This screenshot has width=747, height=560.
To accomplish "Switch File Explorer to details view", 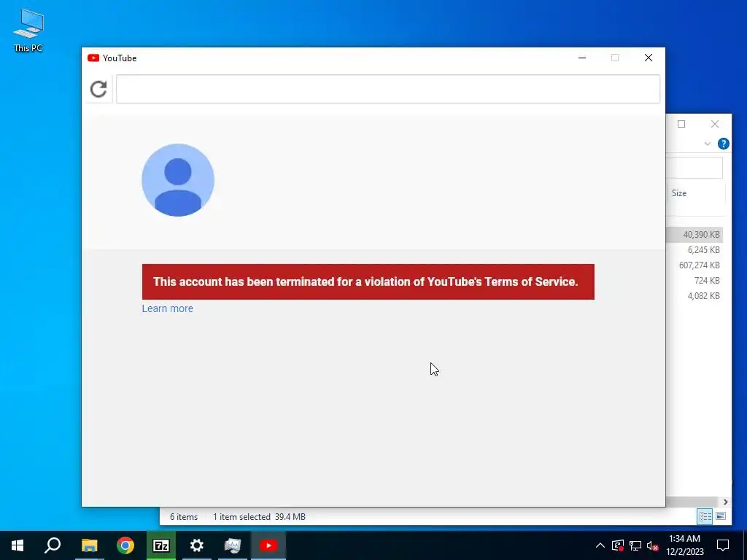I will click(x=705, y=517).
